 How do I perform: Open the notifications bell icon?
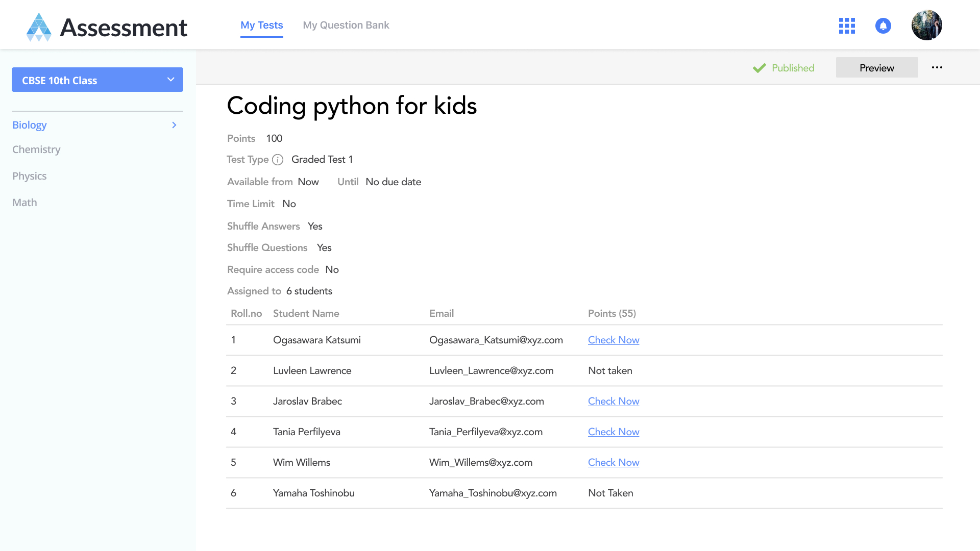pyautogui.click(x=883, y=26)
